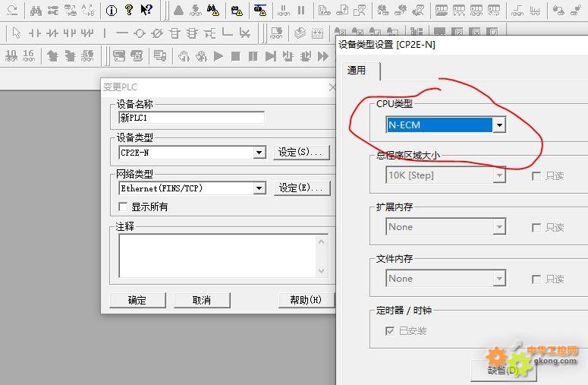Image resolution: width=588 pixels, height=385 pixels.
Task: Open the 文件内存 None dropdown
Action: point(498,279)
